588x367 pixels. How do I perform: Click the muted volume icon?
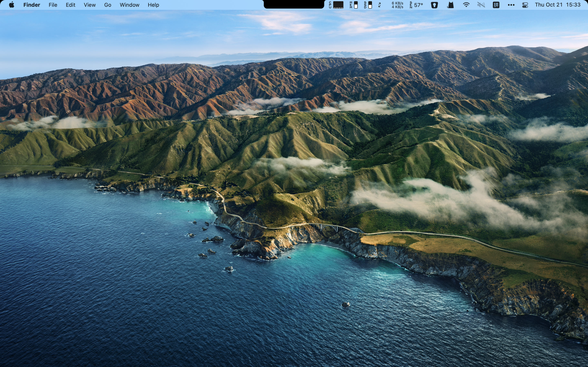click(x=481, y=5)
